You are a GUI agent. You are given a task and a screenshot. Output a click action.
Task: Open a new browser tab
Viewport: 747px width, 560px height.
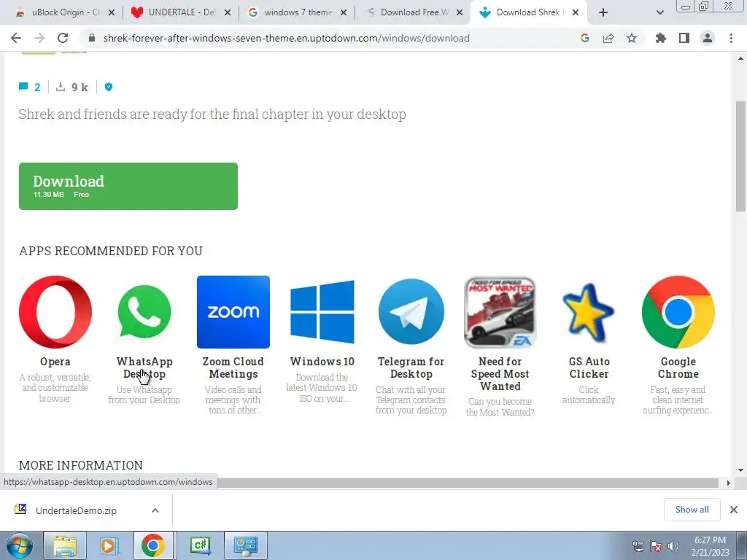(x=603, y=12)
